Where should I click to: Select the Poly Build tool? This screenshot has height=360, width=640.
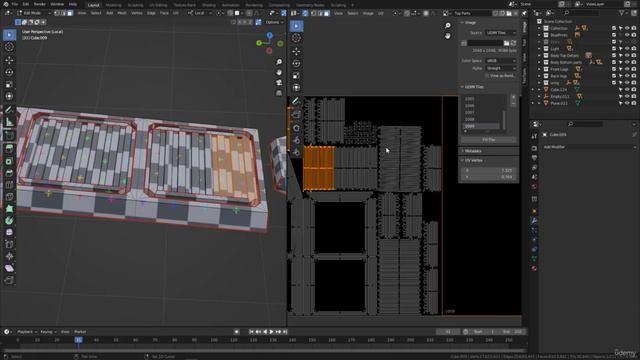(9, 209)
